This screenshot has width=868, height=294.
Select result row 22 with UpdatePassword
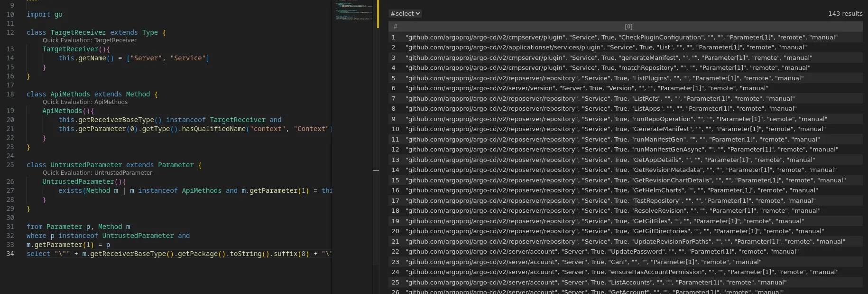click(x=626, y=252)
